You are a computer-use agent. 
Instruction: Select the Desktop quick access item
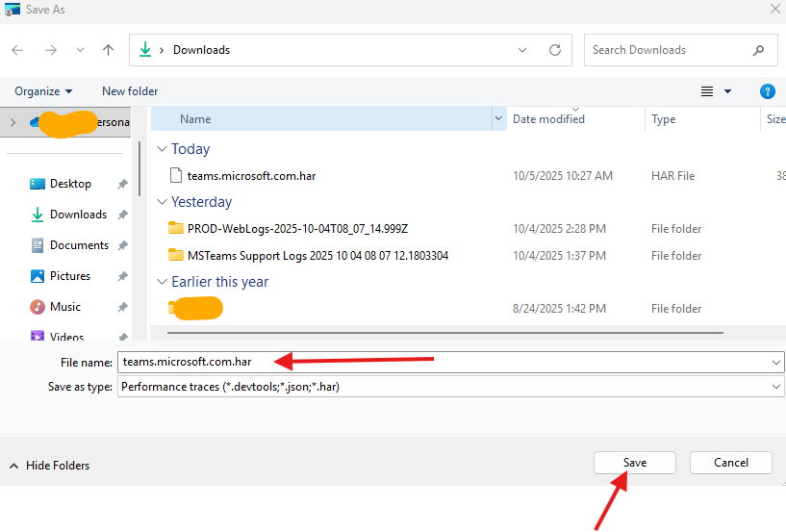(x=70, y=184)
